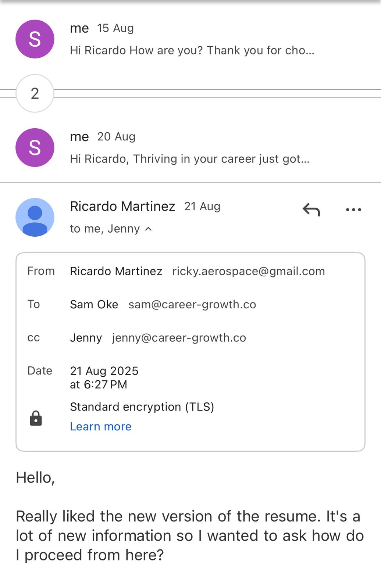Tap the purple S avatar on 20 Aug message
Screen dimensions: 381x588
tap(35, 147)
